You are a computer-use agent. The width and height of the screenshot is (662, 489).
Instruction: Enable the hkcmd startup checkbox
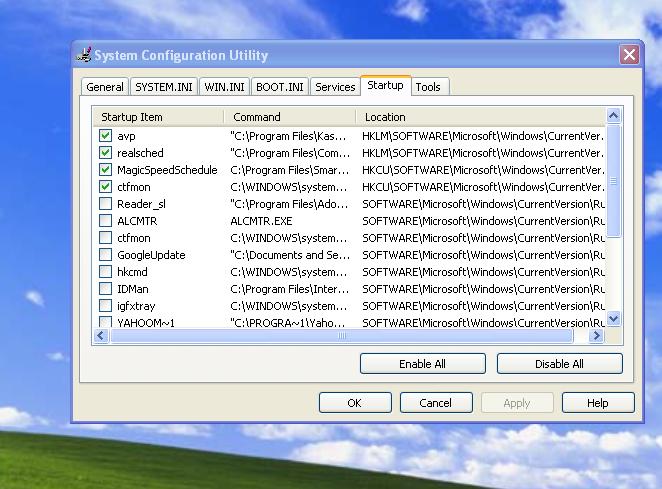[106, 272]
